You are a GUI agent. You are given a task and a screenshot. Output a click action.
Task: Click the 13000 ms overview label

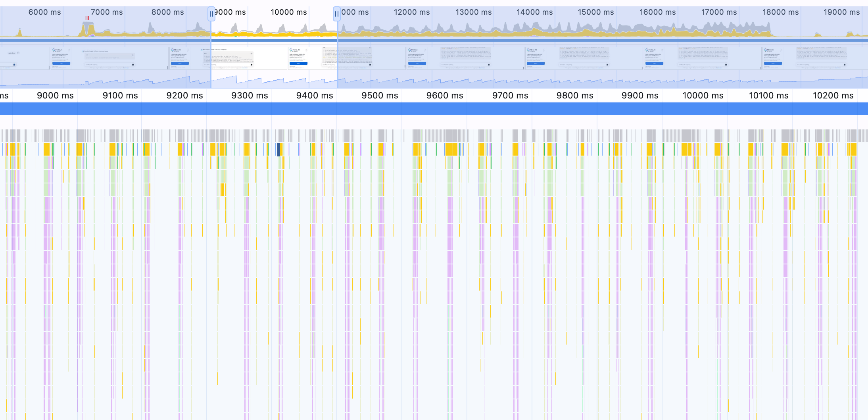pos(473,12)
